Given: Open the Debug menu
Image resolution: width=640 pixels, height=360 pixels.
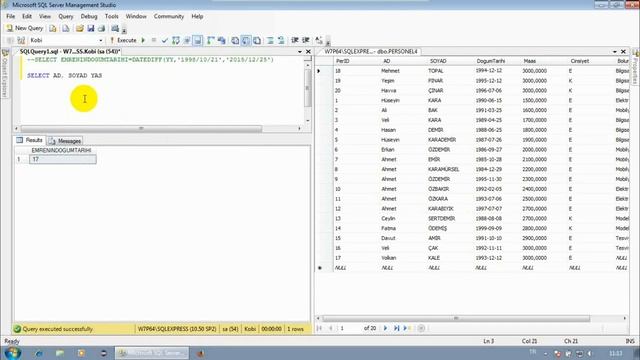Looking at the screenshot, I should (89, 16).
